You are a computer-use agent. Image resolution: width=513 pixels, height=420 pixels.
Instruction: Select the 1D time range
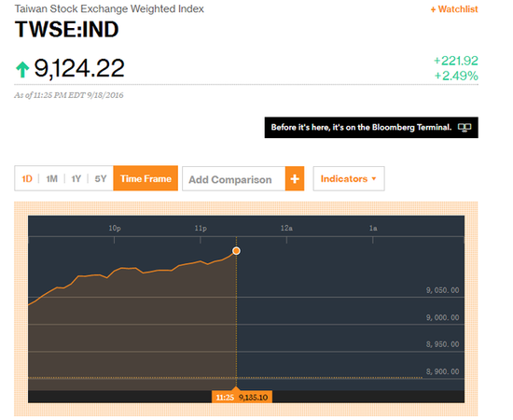pos(27,179)
